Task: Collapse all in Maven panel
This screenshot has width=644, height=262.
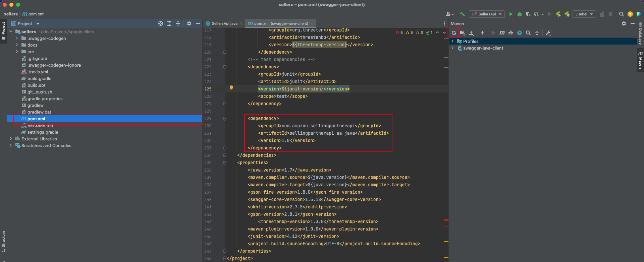Action: (x=537, y=33)
